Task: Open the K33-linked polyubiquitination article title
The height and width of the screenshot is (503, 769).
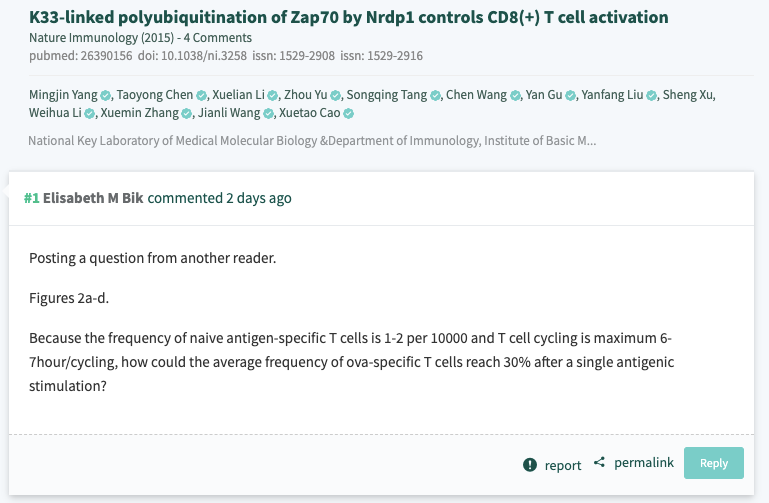Action: point(348,18)
